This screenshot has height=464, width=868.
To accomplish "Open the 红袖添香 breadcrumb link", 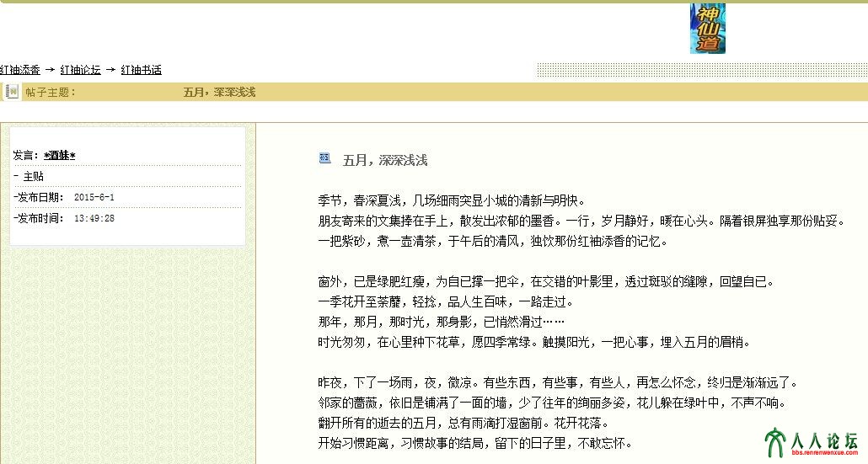I will [20, 70].
